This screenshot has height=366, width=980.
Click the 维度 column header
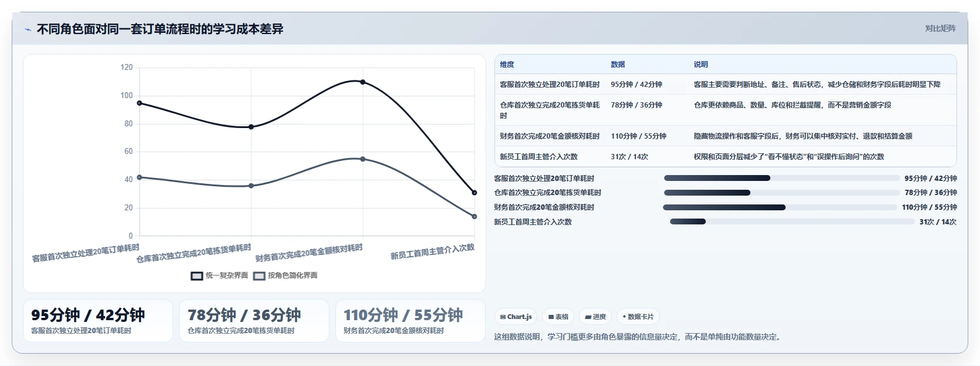[507, 65]
